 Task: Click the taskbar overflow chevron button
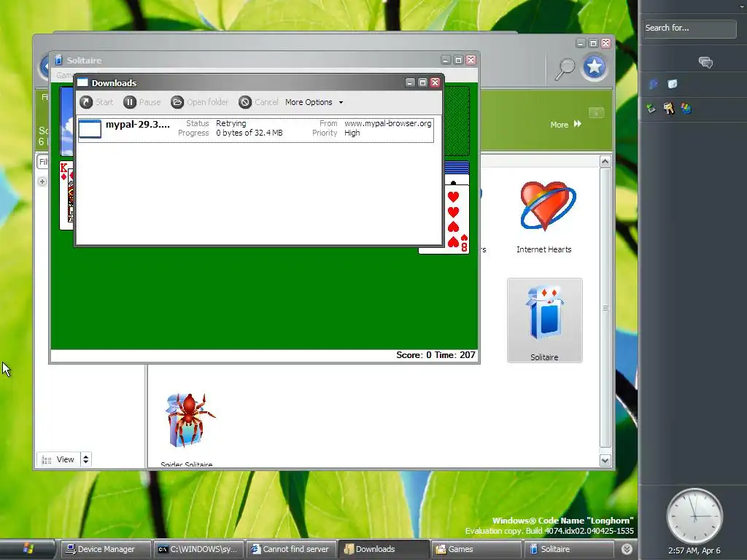[627, 549]
